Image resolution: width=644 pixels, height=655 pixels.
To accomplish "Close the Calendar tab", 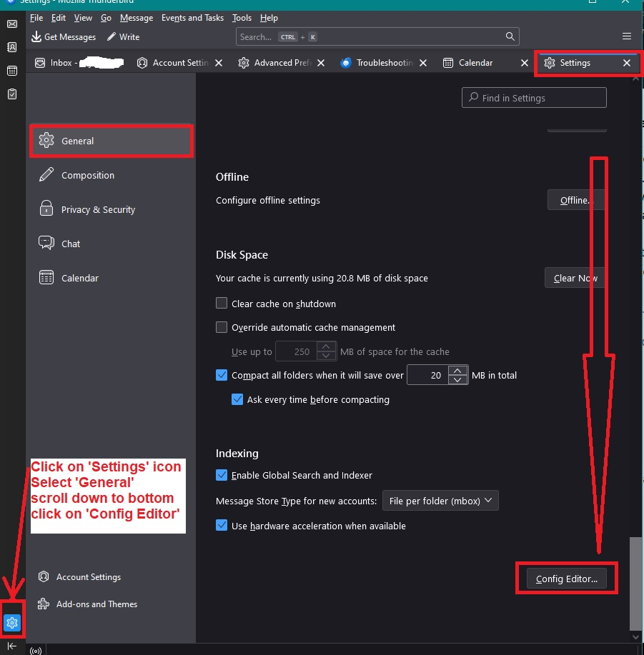I will click(x=525, y=63).
